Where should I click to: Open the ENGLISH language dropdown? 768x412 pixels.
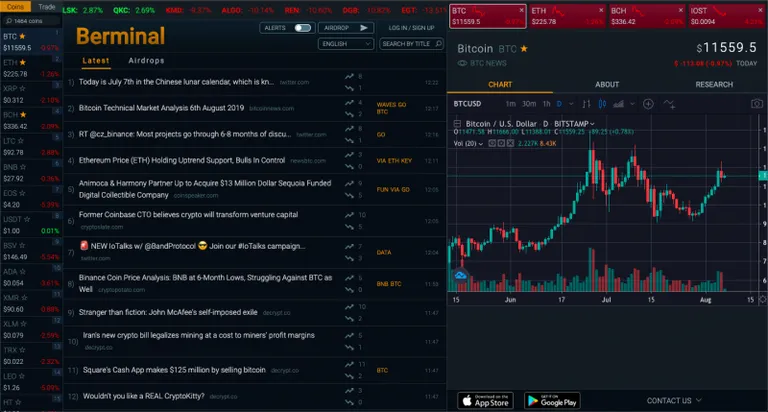click(x=346, y=44)
